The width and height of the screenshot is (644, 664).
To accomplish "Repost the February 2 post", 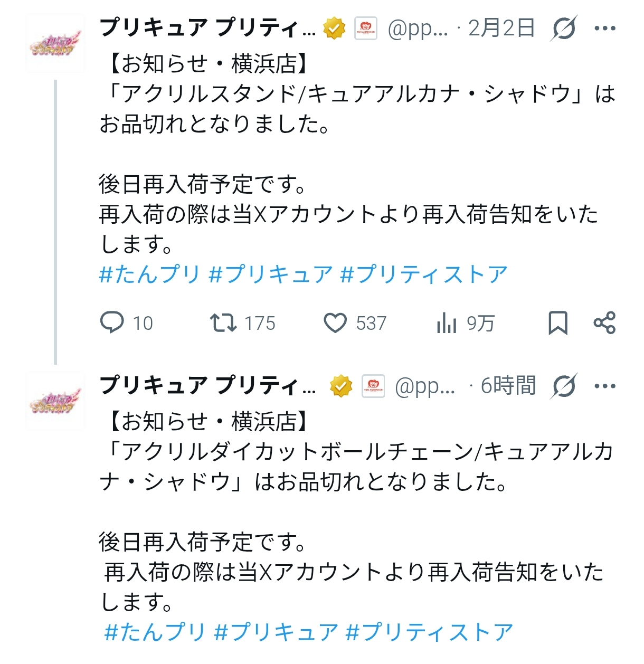I will pos(223,322).
